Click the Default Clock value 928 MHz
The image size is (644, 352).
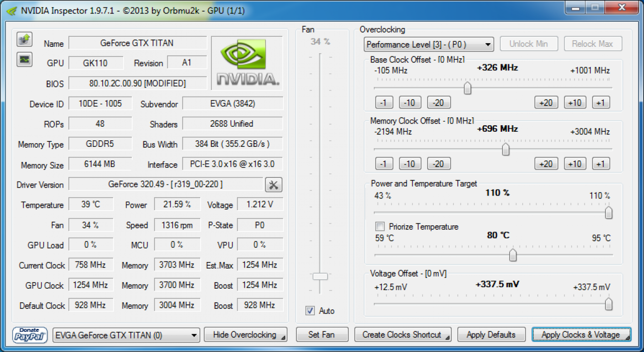pyautogui.click(x=91, y=305)
